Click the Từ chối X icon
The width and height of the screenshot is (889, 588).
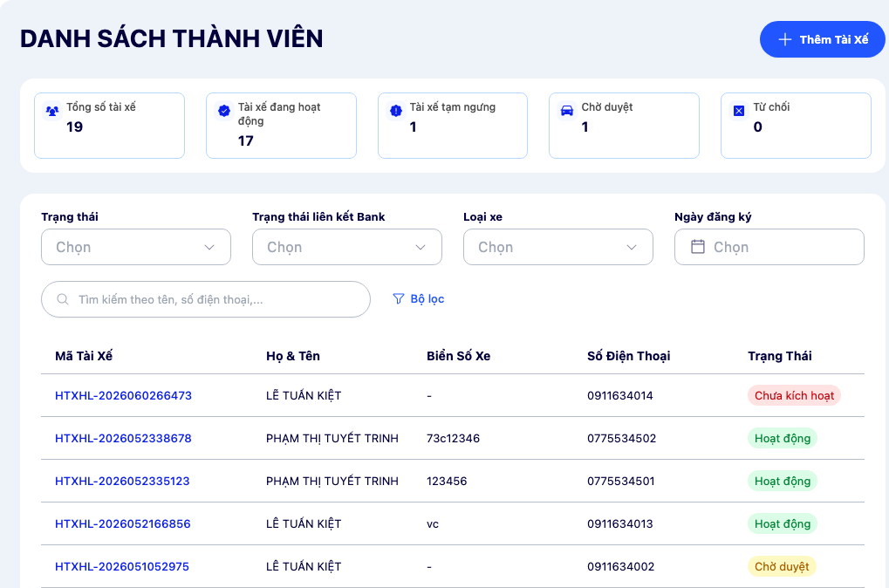coord(739,111)
